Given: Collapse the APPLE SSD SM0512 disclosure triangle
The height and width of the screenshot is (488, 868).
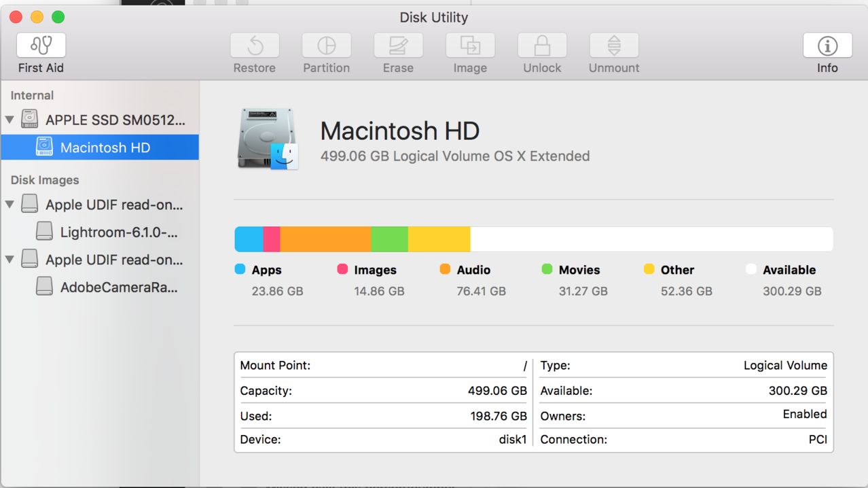Looking at the screenshot, I should 10,120.
